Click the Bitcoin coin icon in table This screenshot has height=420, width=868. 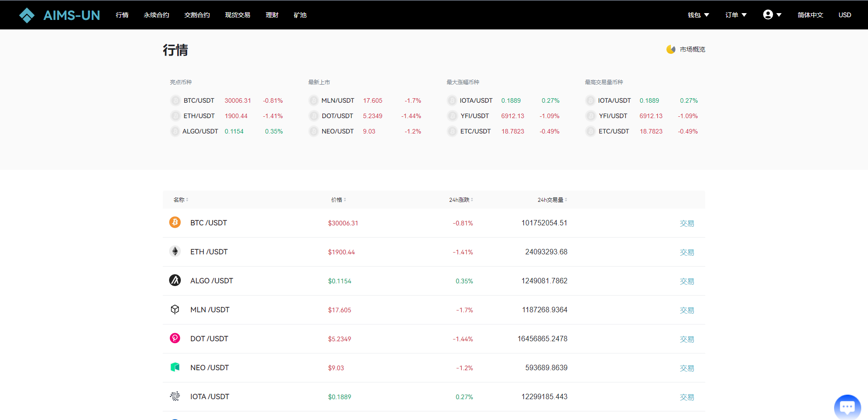[x=175, y=222]
